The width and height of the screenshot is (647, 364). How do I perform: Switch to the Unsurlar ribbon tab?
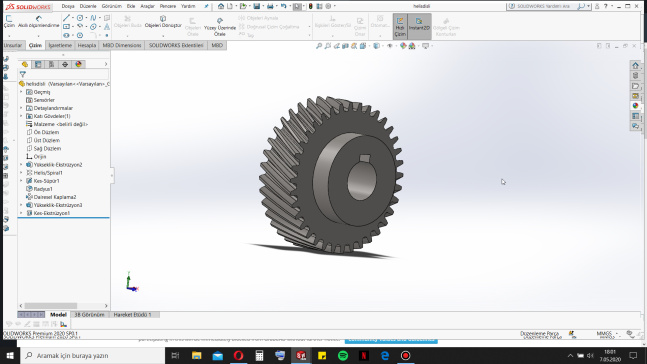(x=13, y=45)
